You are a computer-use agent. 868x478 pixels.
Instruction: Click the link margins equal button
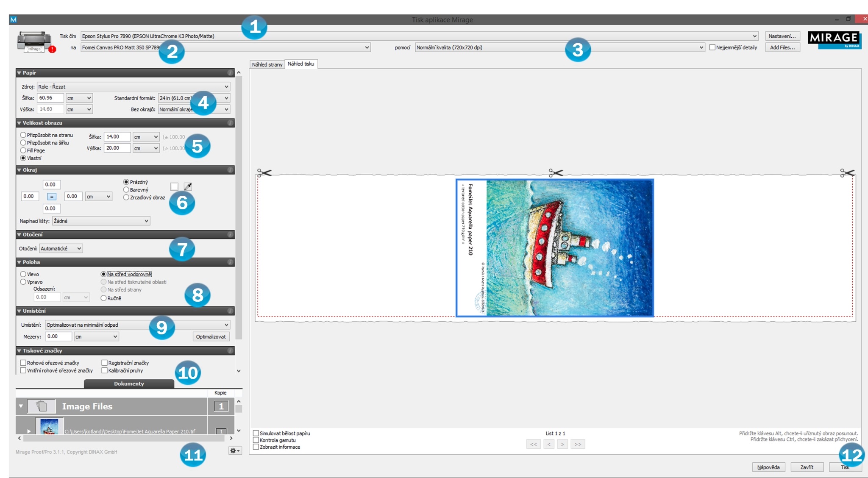coord(52,197)
